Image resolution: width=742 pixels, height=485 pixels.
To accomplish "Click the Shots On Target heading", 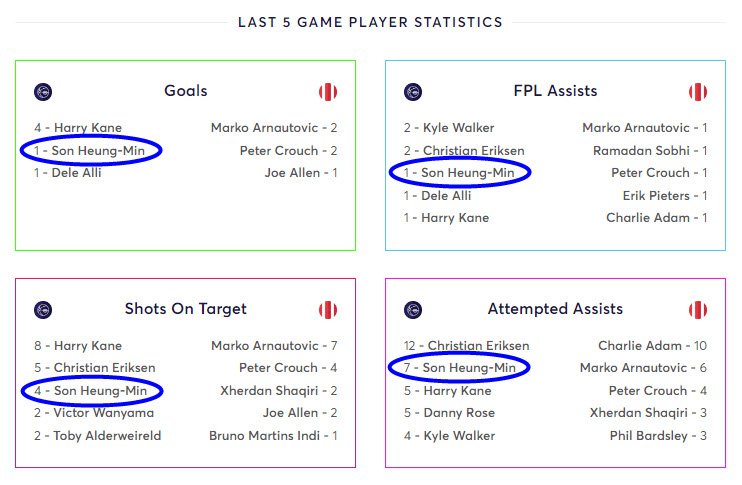I will click(186, 309).
